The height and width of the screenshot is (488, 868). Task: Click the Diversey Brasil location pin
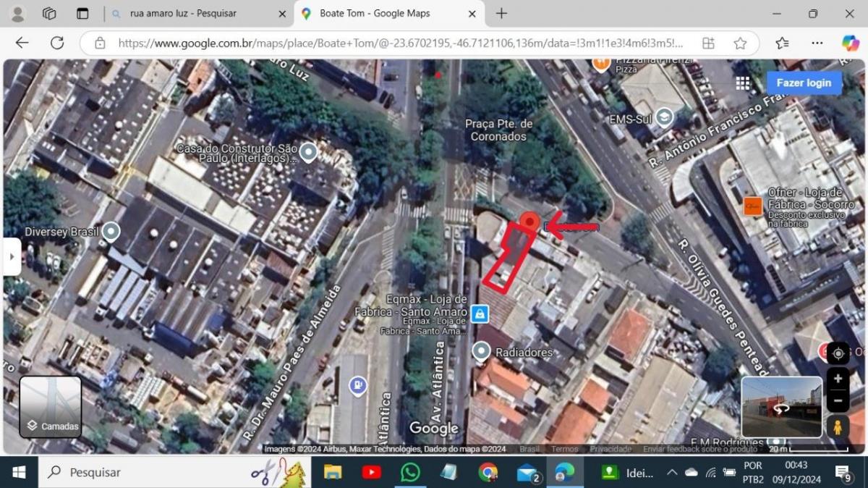(x=111, y=232)
